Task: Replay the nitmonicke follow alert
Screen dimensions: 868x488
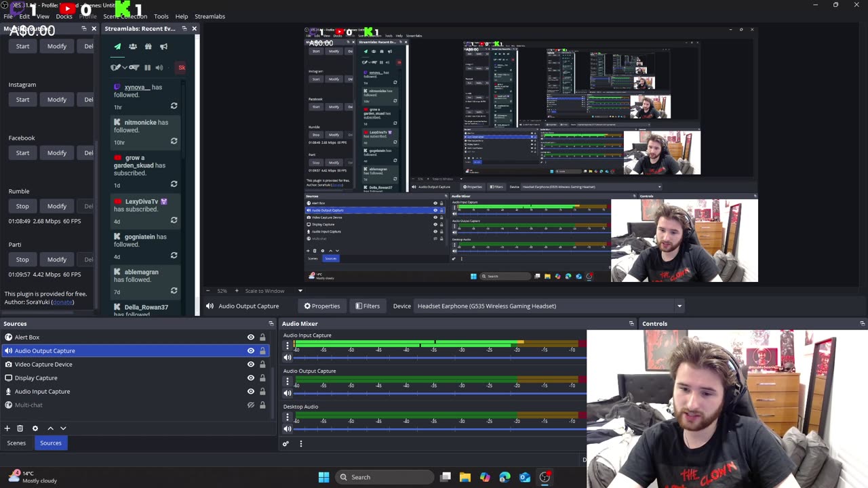Action: click(174, 142)
